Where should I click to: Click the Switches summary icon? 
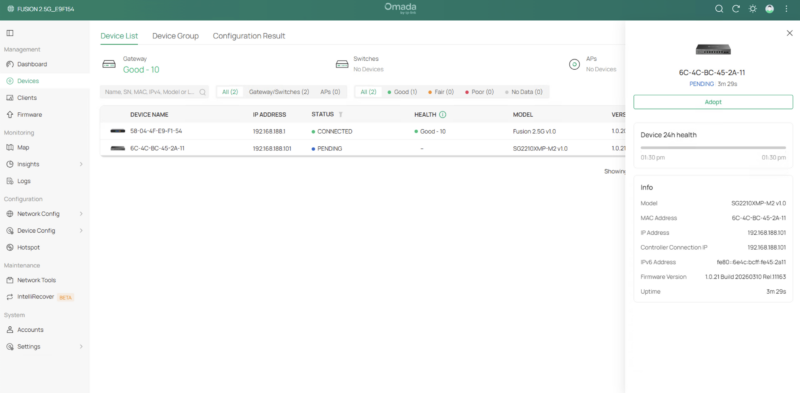point(342,64)
